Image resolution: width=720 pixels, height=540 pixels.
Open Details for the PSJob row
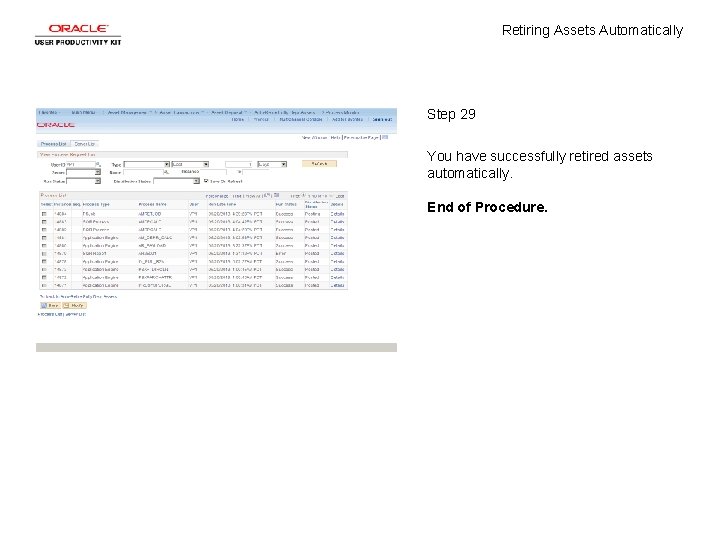coord(337,214)
